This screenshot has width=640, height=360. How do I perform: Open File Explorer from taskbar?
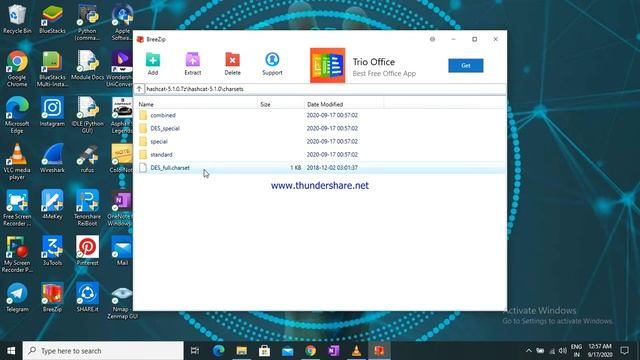(x=242, y=351)
